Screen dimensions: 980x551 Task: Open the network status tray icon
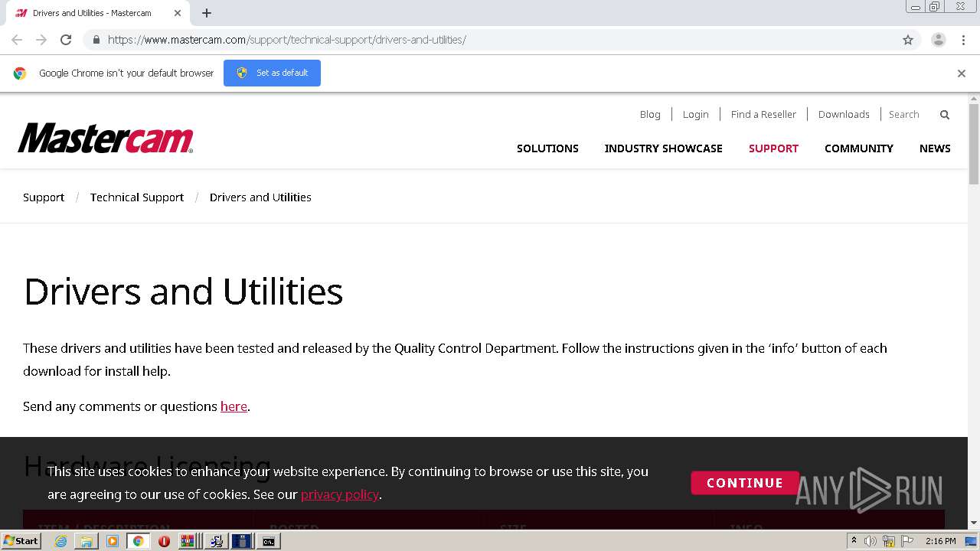click(889, 541)
